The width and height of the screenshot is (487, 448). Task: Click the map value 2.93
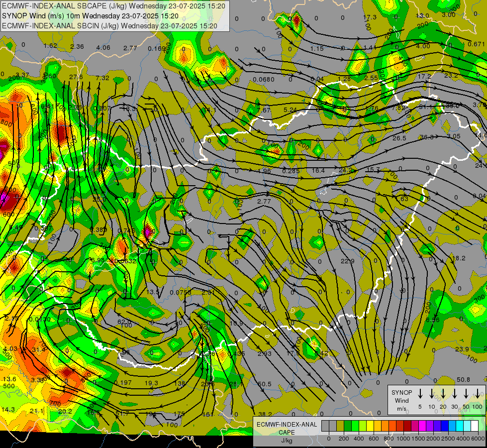(x=265, y=353)
